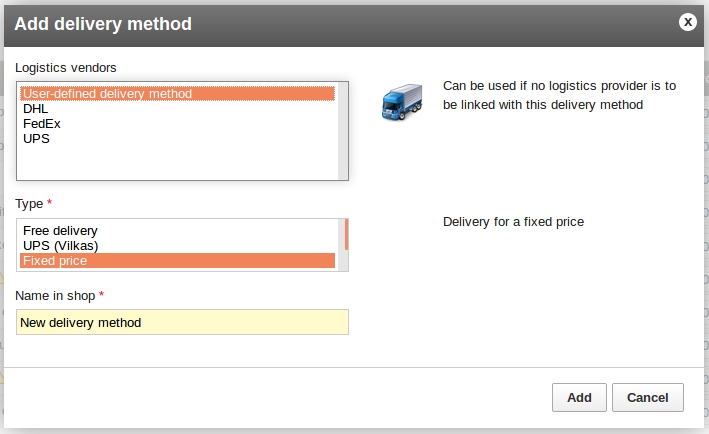The image size is (709, 434).
Task: Click the orange Type list scrollbar thumb
Action: point(346,234)
